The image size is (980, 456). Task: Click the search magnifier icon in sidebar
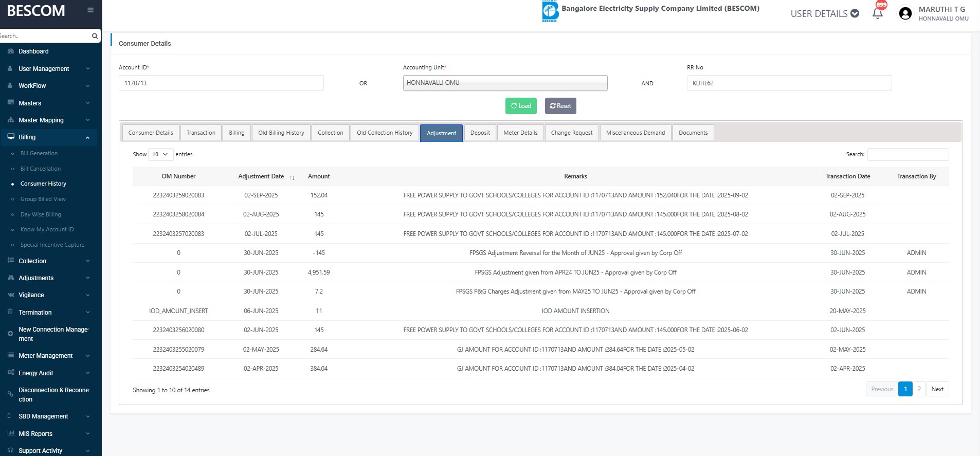95,36
